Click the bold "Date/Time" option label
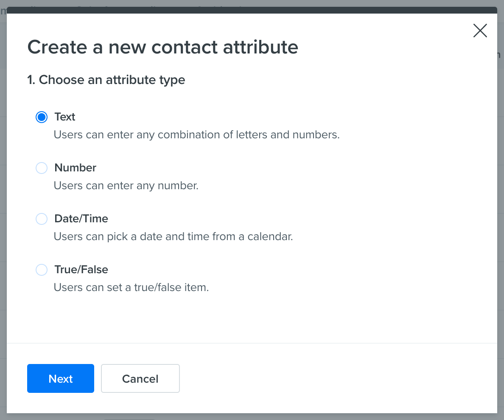Viewport: 504px width, 420px height. tap(81, 219)
